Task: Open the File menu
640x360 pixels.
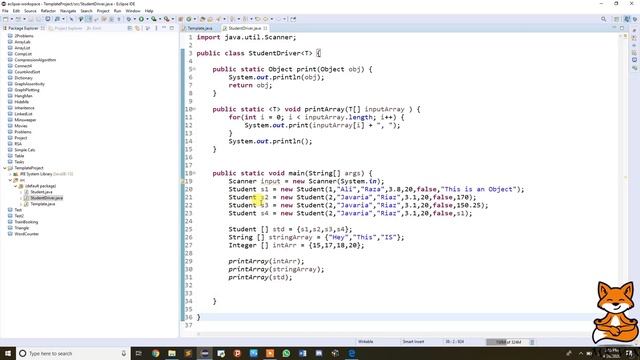Action: click(x=5, y=11)
